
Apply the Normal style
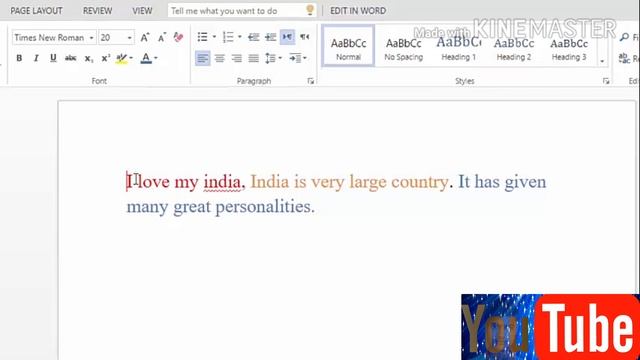[349, 46]
